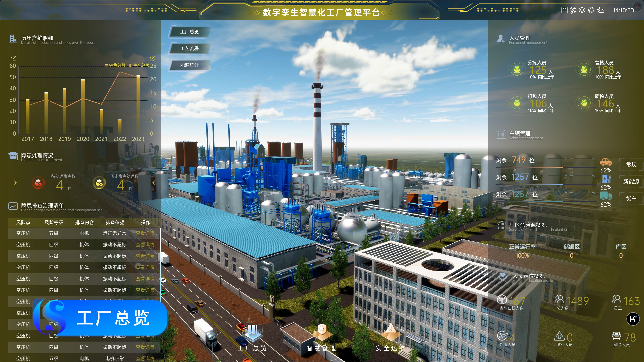Screen dimensions: 644x362
Task: Click the wireframe globe icon
Action: click(591, 10)
